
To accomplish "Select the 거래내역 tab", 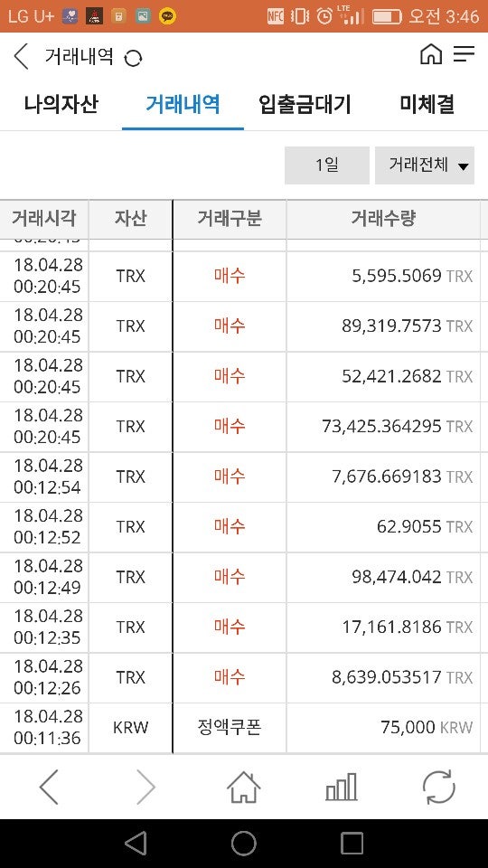I will 183,103.
